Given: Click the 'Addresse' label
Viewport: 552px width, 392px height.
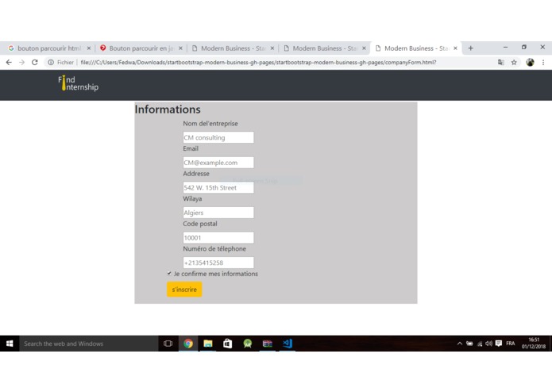Looking at the screenshot, I should [196, 173].
